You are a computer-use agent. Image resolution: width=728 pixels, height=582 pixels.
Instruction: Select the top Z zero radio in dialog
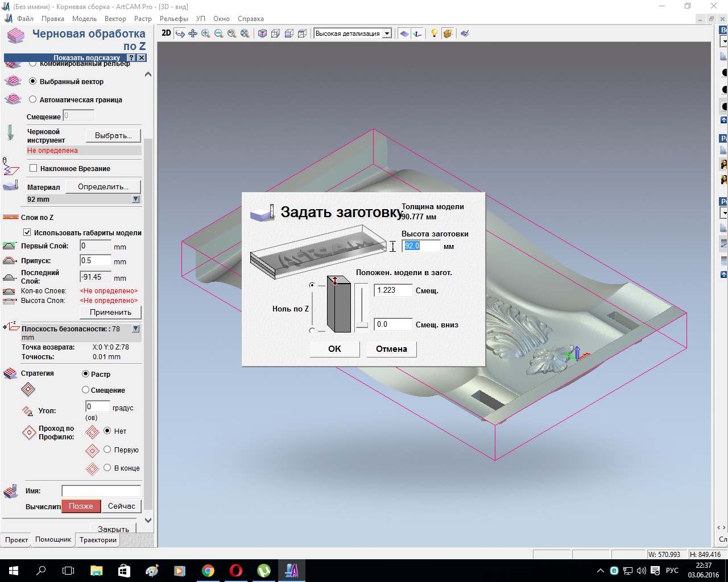312,285
